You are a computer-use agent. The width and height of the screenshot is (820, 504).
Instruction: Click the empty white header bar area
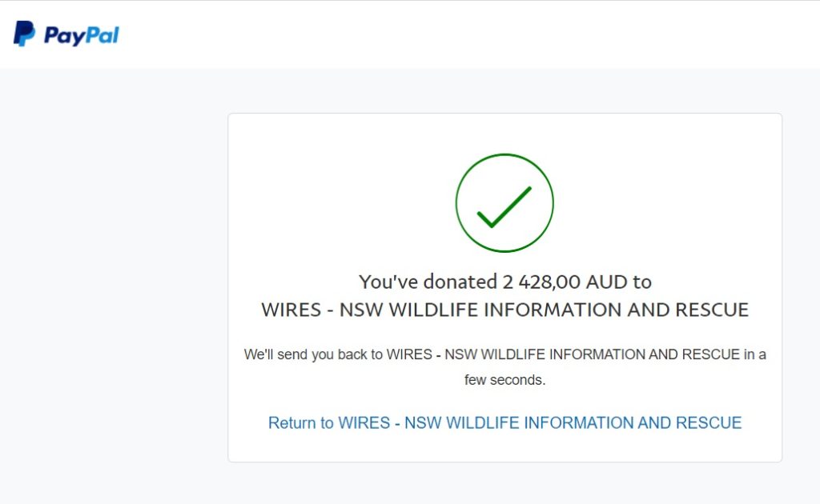click(x=480, y=34)
